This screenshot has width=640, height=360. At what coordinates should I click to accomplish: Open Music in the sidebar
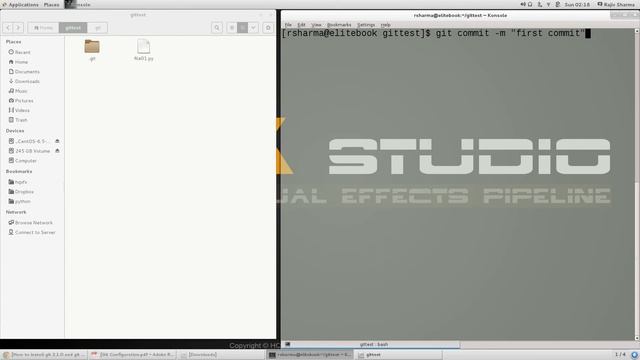click(x=18, y=91)
